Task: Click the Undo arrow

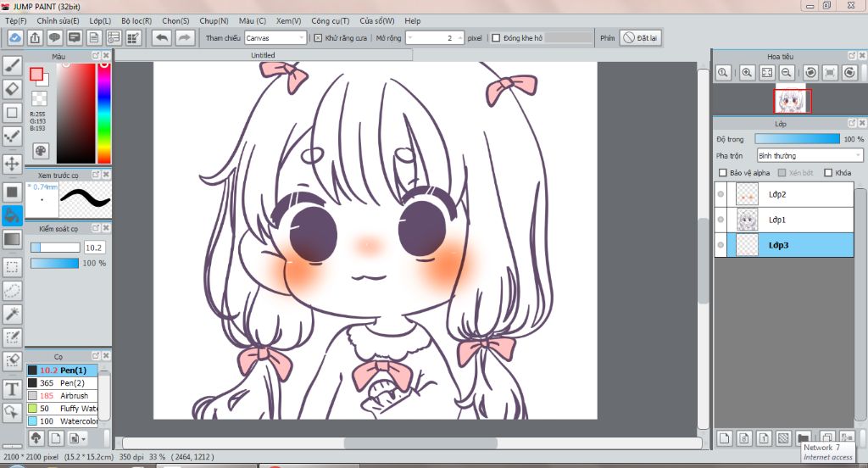Action: pos(162,37)
